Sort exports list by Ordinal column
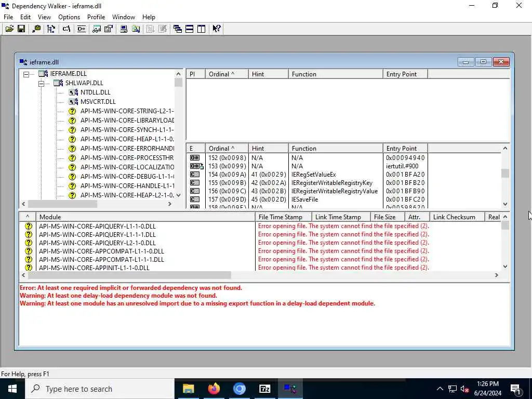Image resolution: width=532 pixels, height=399 pixels. click(x=227, y=149)
